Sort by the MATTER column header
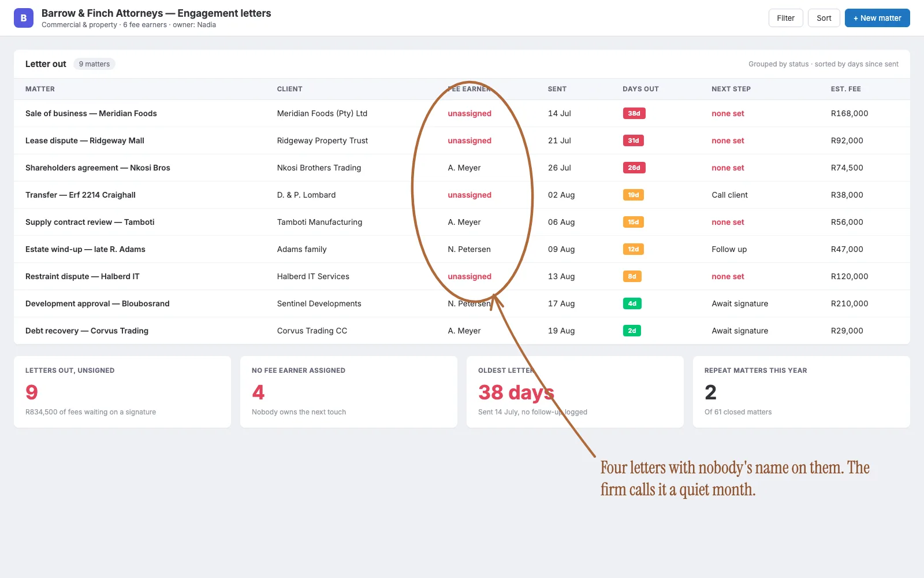The image size is (924, 578). [x=40, y=89]
